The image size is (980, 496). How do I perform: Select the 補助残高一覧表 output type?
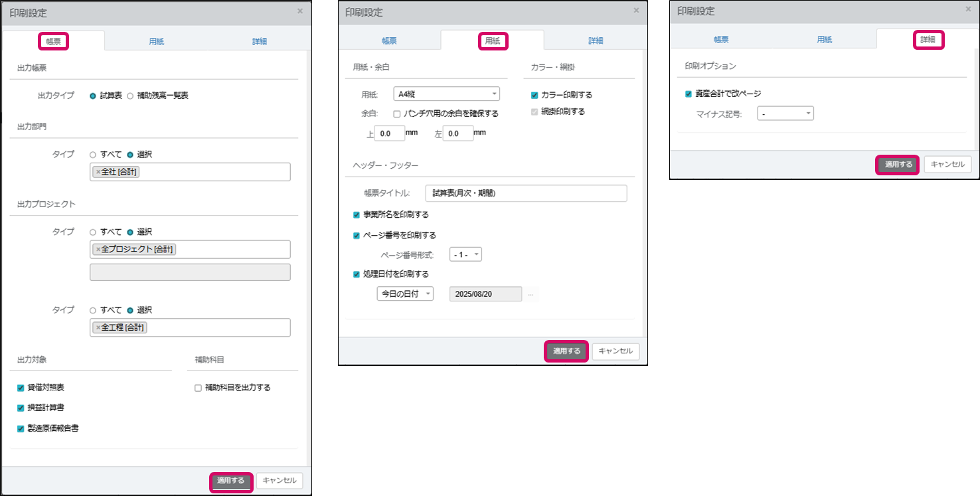click(x=130, y=96)
